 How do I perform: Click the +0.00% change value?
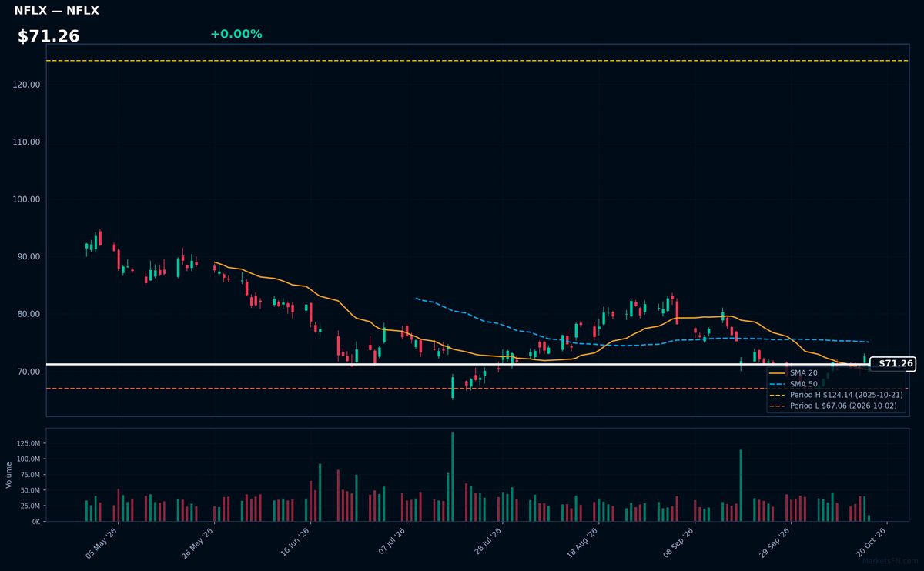pyautogui.click(x=236, y=34)
